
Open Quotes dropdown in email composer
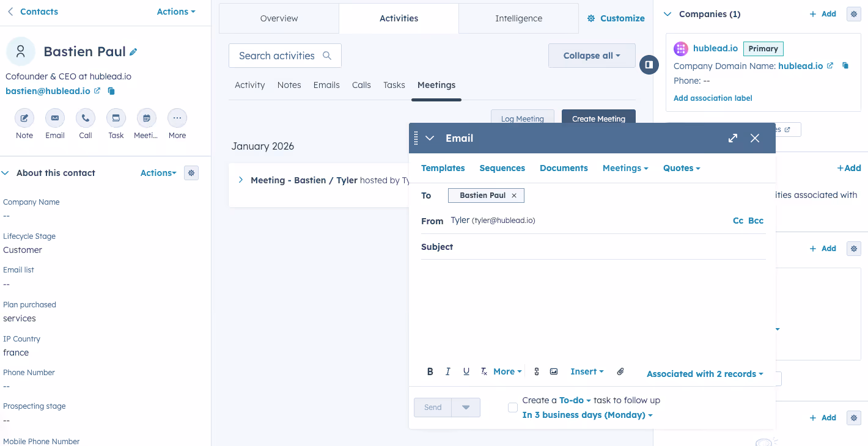pos(682,168)
